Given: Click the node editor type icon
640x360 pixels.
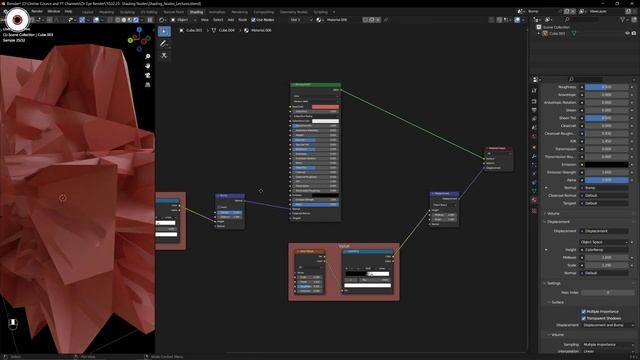Looking at the screenshot, I should pyautogui.click(x=162, y=20).
